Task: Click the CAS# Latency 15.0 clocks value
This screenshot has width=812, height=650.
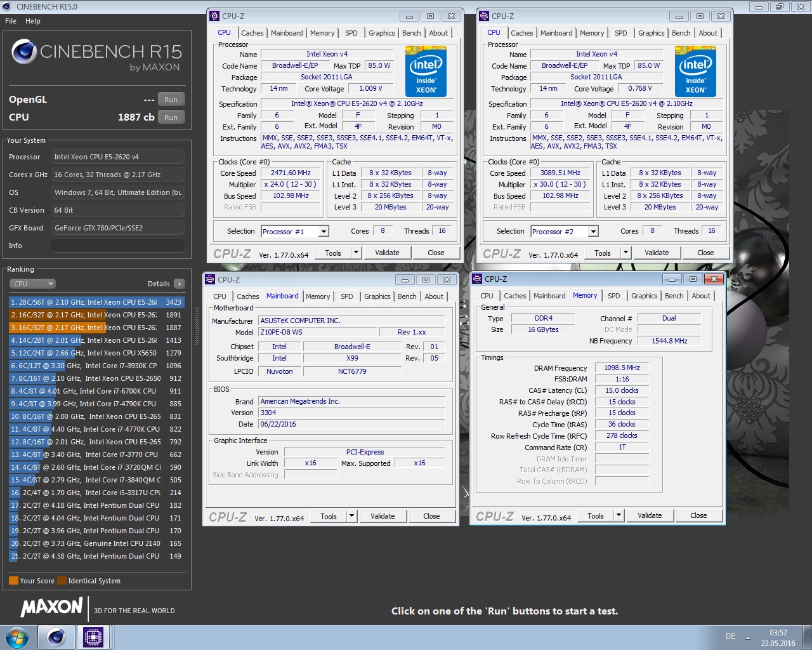Action: click(x=622, y=390)
